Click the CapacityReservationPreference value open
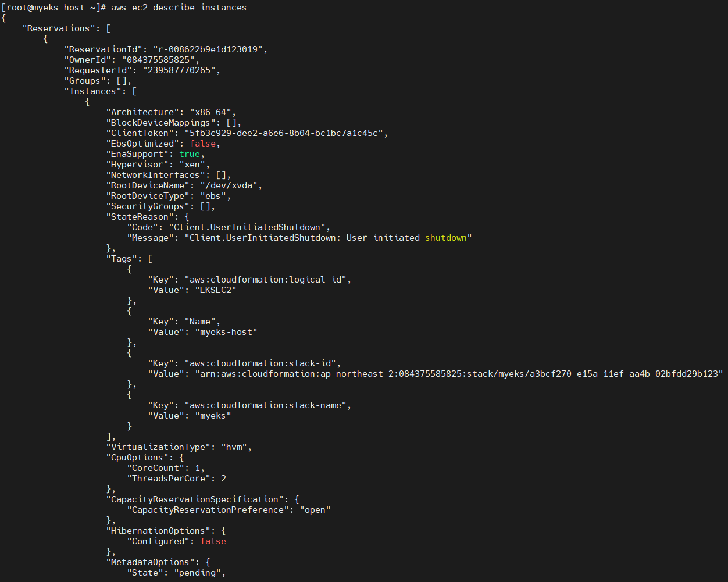728x582 pixels. tap(315, 510)
